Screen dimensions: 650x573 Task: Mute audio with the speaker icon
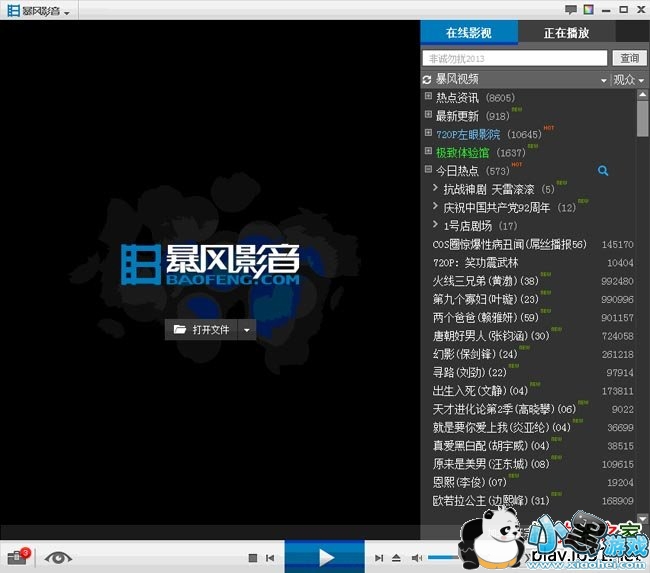pos(417,558)
